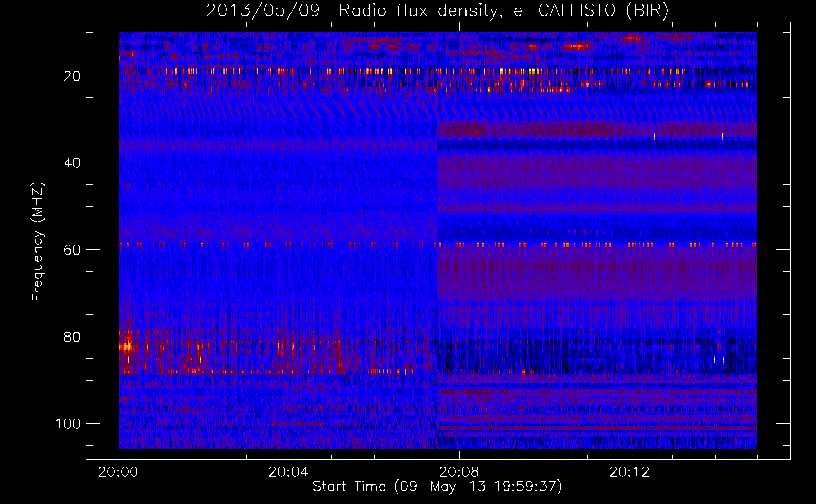Image resolution: width=816 pixels, height=504 pixels.
Task: Click the '40' frequency tick label
Action: (x=72, y=163)
